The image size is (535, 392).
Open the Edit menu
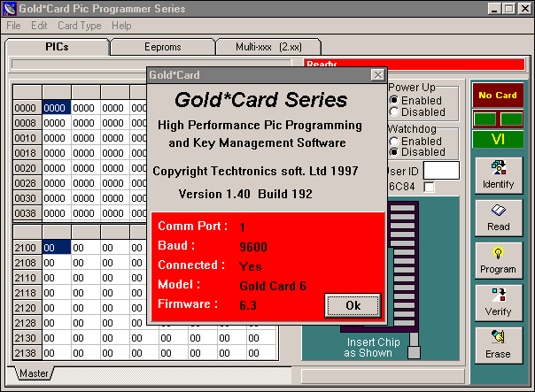[x=39, y=26]
